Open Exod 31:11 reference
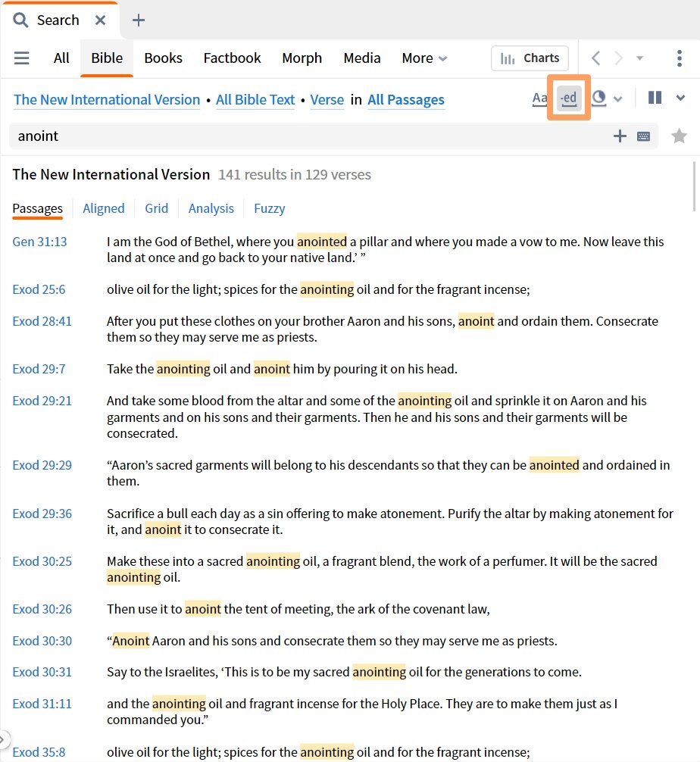This screenshot has width=700, height=762. click(x=42, y=704)
